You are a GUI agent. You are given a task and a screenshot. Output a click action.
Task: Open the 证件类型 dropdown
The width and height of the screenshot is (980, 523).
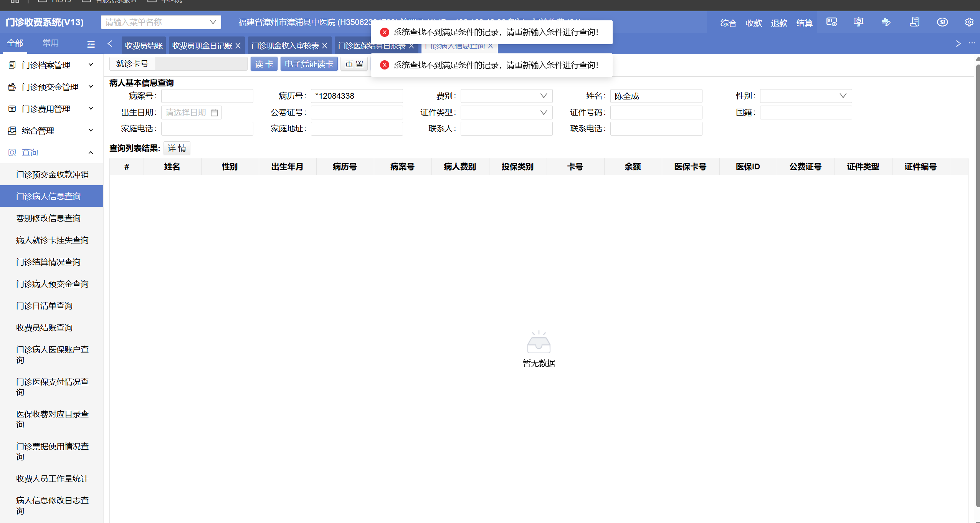click(x=506, y=113)
